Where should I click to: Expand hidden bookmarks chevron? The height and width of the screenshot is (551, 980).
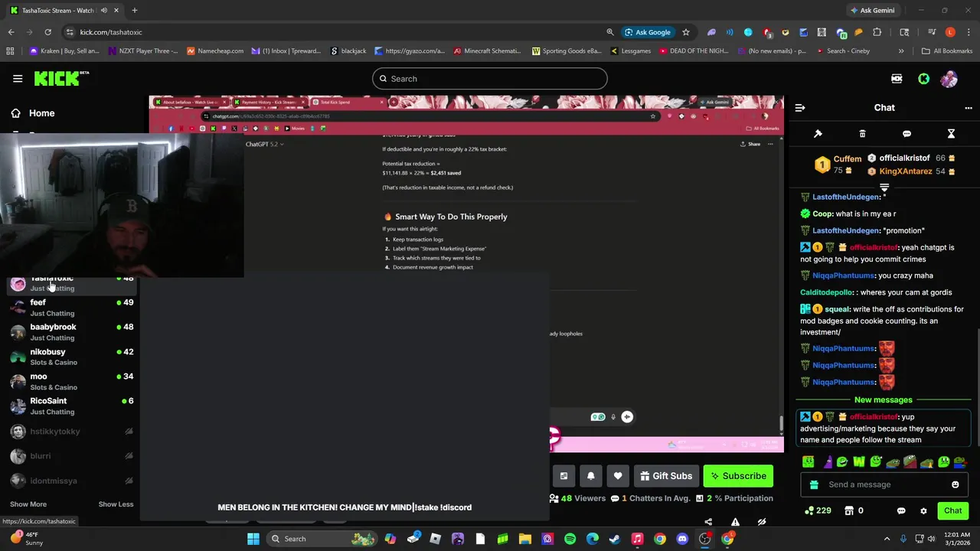pyautogui.click(x=901, y=51)
